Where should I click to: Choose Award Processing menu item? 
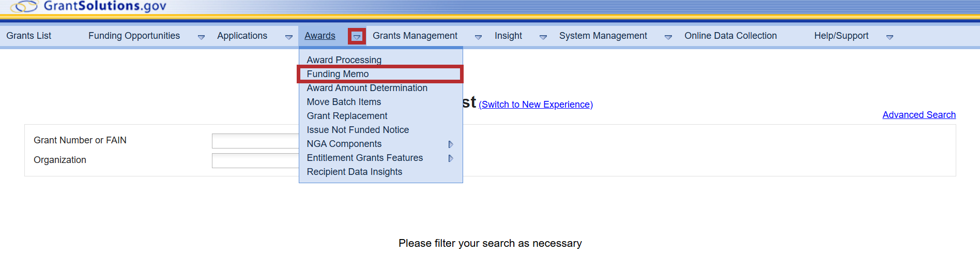[344, 60]
